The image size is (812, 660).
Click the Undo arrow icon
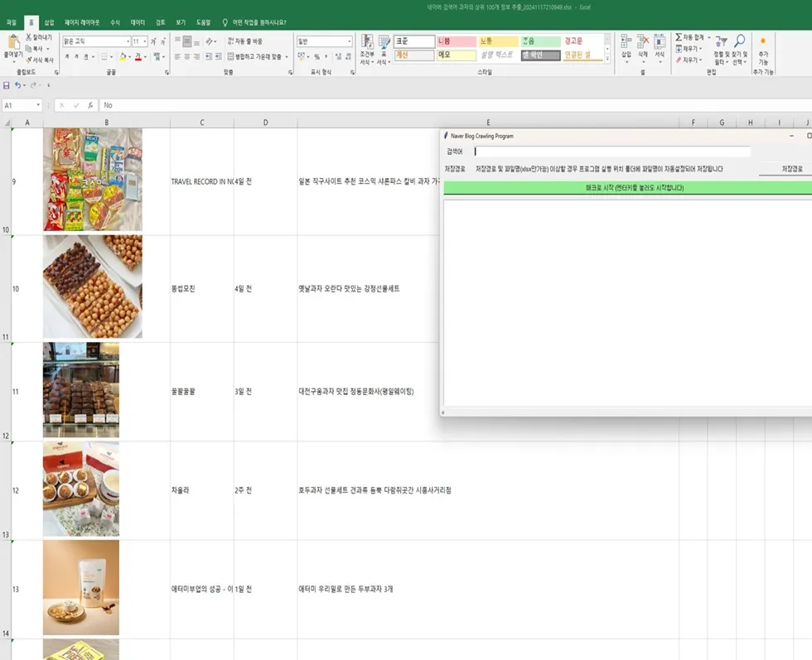pos(18,85)
